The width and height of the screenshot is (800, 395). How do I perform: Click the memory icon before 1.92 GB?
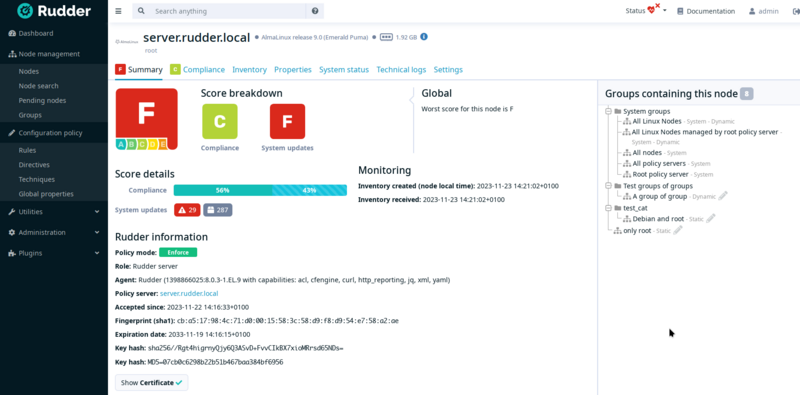click(386, 37)
